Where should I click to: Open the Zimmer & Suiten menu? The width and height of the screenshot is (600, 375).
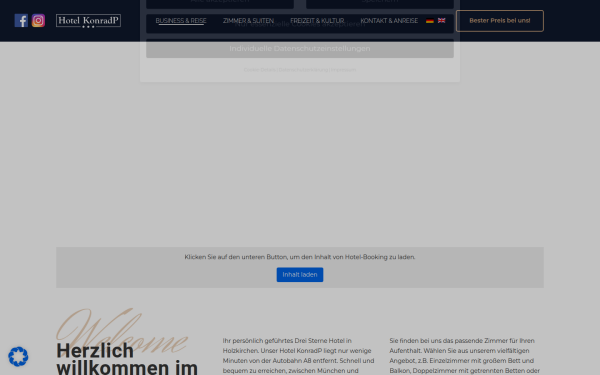pos(248,21)
